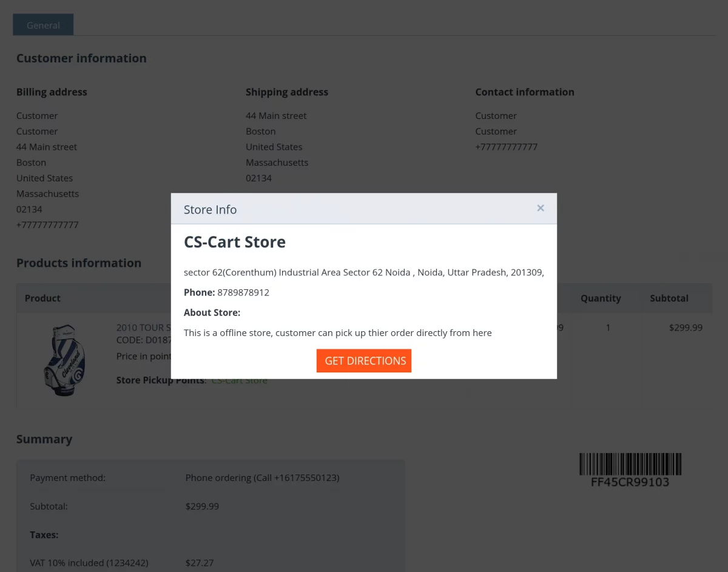Click the Phone ordering payment method value
Screen dimensions: 728x572
tap(262, 478)
